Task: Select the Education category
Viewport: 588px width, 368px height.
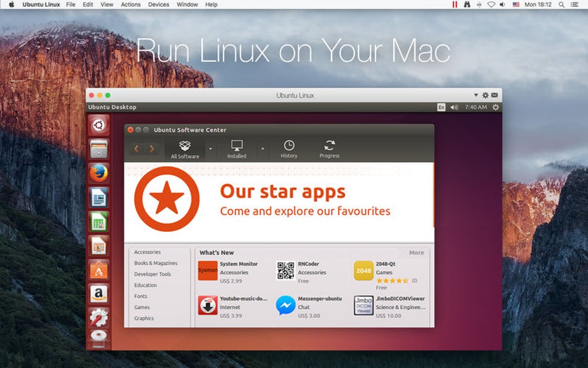Action: pos(145,285)
